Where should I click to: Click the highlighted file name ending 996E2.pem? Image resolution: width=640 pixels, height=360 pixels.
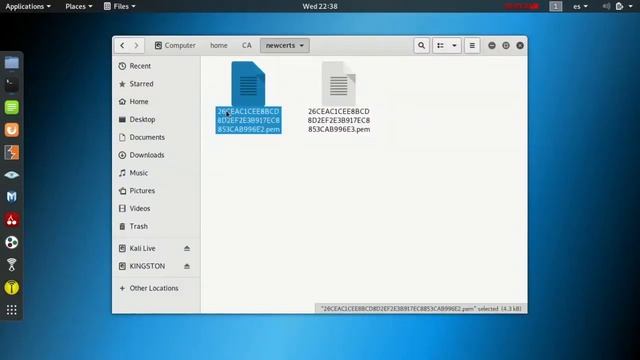[248, 120]
